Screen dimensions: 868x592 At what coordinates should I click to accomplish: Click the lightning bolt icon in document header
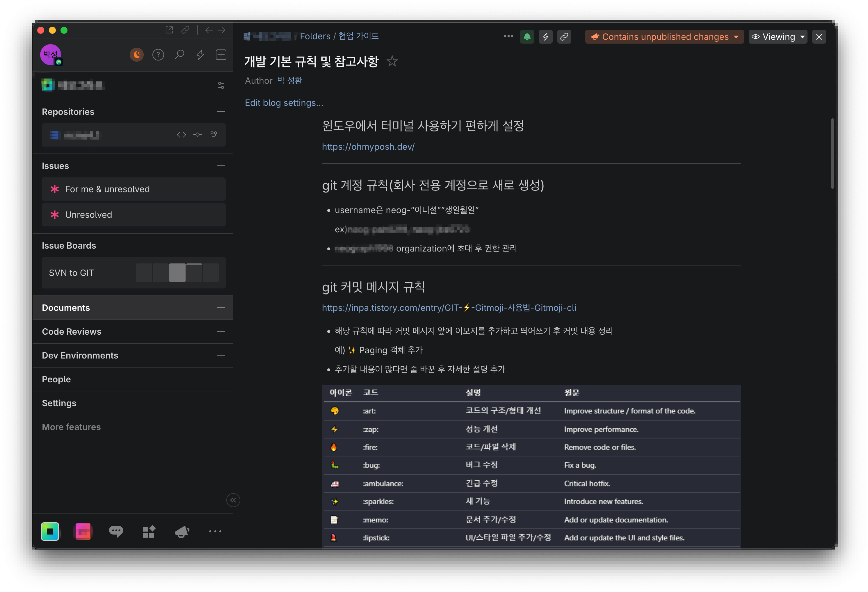pos(545,37)
